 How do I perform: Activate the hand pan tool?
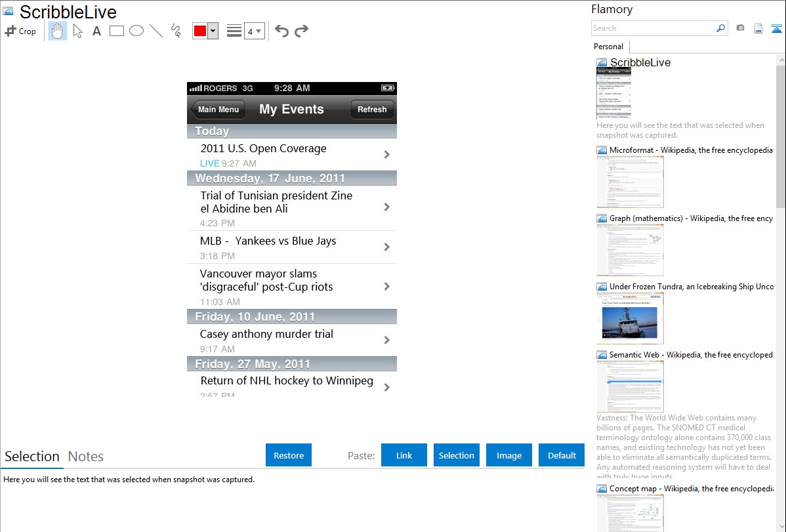[x=58, y=31]
